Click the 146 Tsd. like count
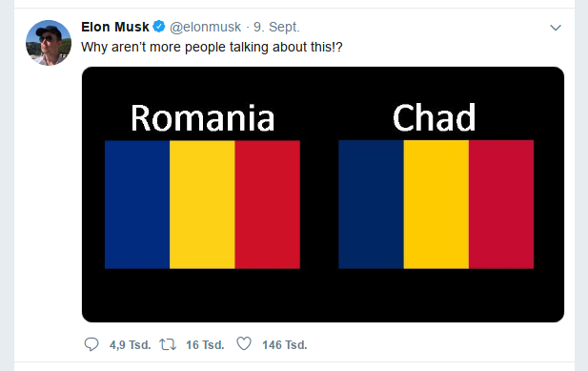 (x=285, y=344)
